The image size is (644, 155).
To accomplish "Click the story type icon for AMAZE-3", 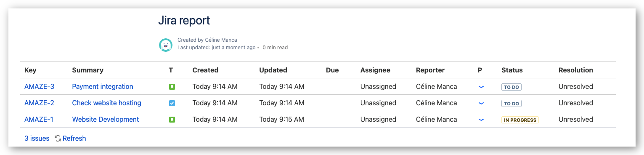I will click(172, 87).
